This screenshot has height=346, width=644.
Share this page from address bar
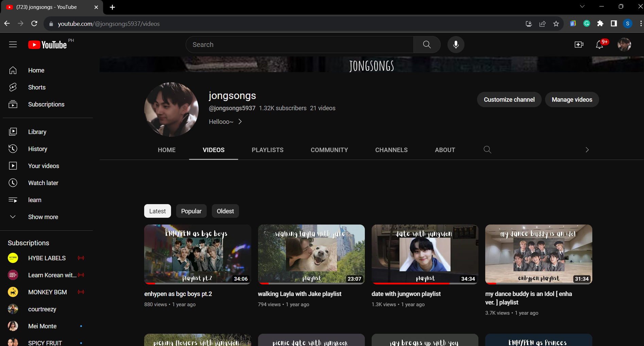pyautogui.click(x=542, y=24)
